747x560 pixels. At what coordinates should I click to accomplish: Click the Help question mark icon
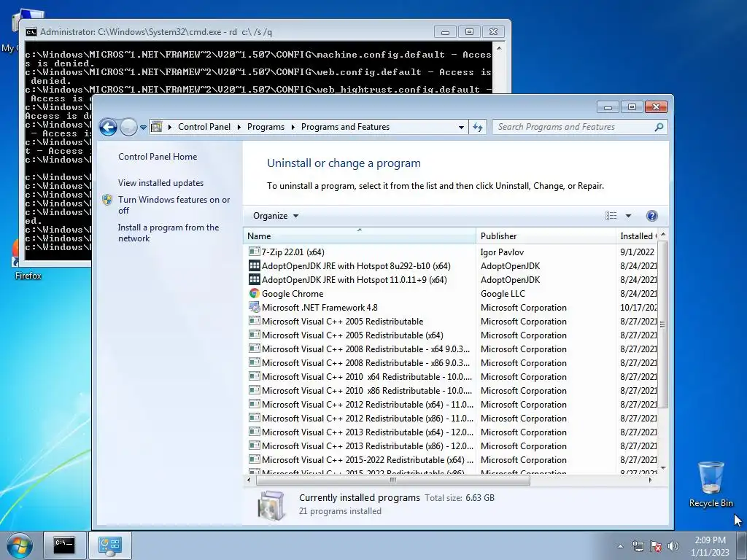coord(651,216)
